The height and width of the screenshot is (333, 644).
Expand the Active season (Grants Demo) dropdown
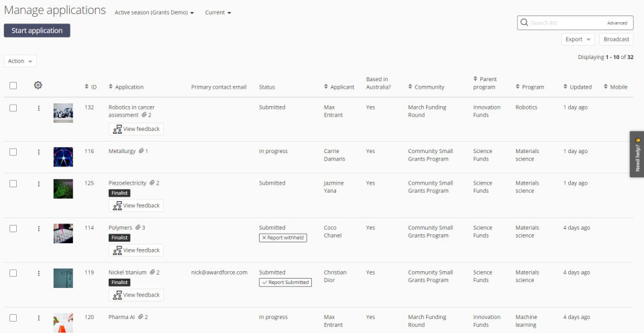[154, 13]
